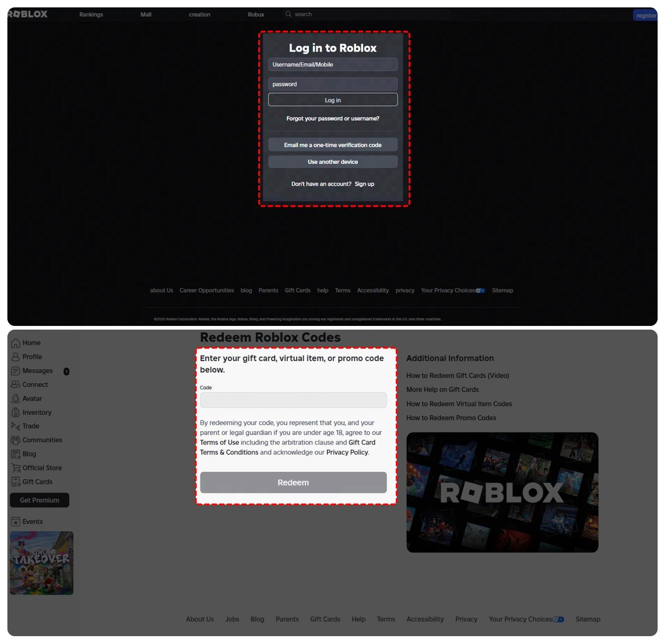Click the Inventory backpack icon

click(x=16, y=412)
